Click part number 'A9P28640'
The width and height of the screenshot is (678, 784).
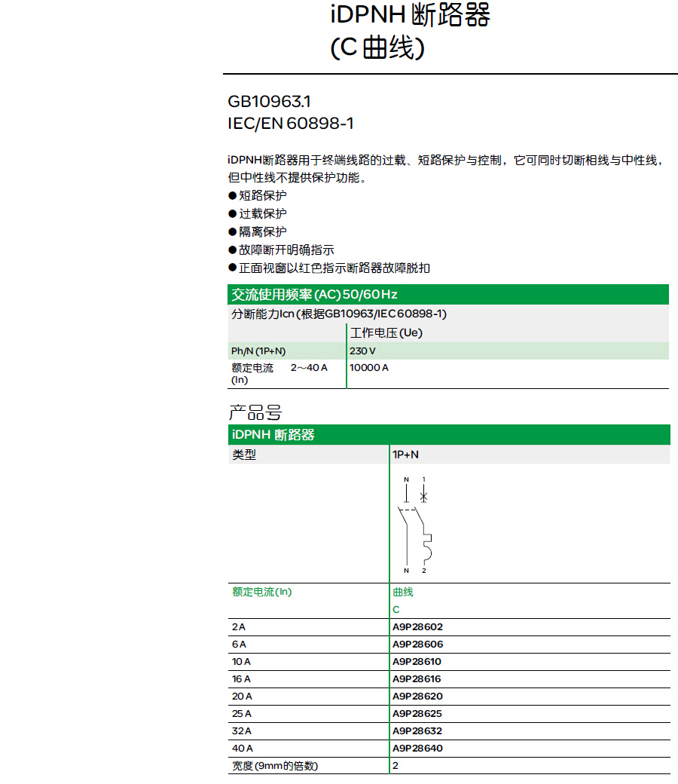(x=417, y=749)
